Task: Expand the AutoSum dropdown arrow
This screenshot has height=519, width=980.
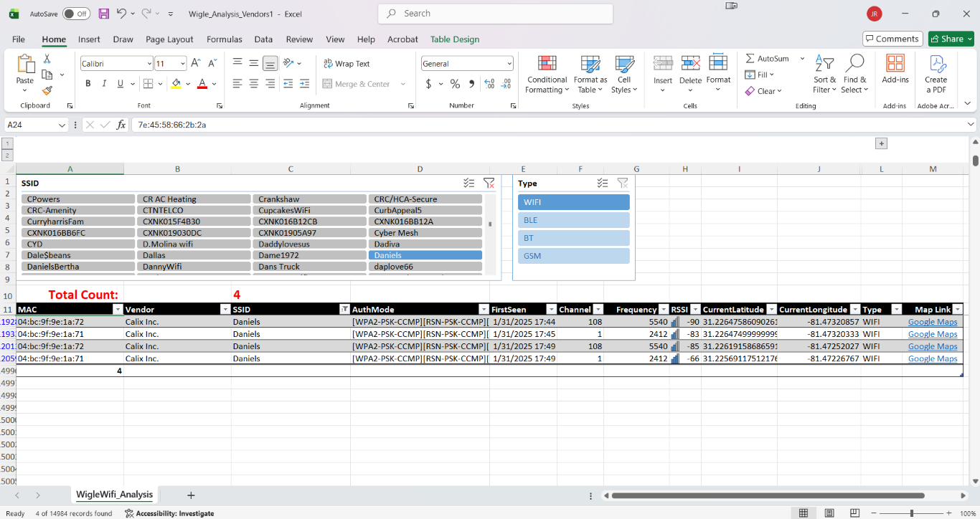Action: click(802, 59)
